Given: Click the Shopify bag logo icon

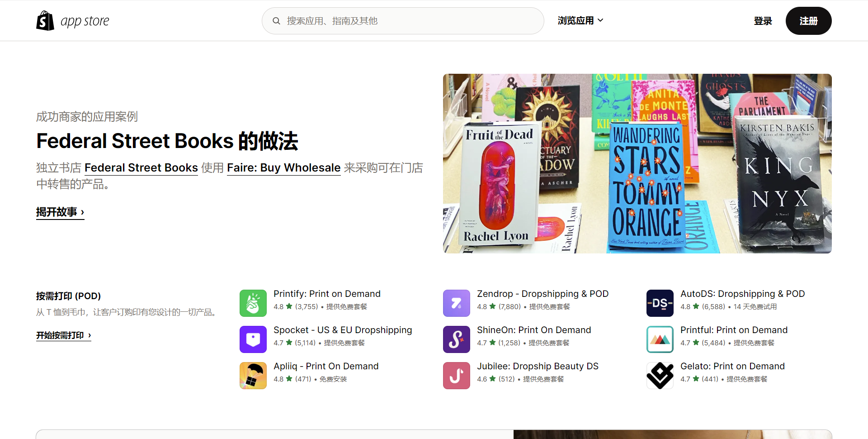Looking at the screenshot, I should tap(45, 21).
